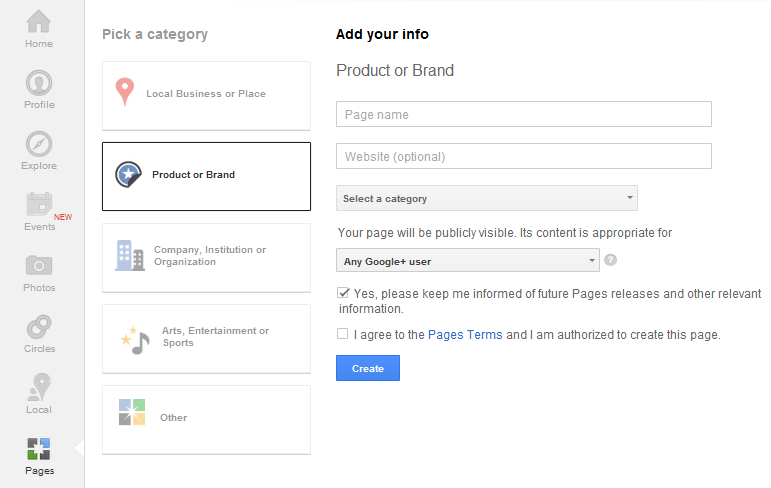
Task: Choose Local Business or Place category
Action: click(x=207, y=96)
